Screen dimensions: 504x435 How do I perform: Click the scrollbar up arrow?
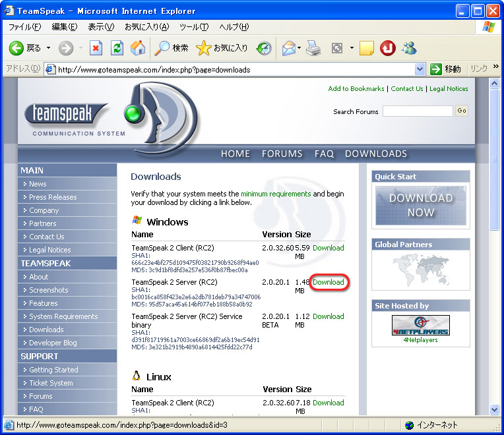point(494,84)
